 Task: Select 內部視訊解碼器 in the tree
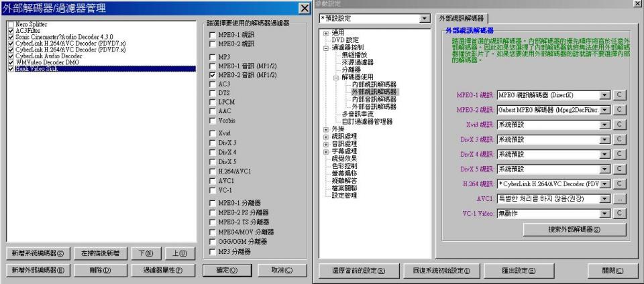click(x=374, y=84)
